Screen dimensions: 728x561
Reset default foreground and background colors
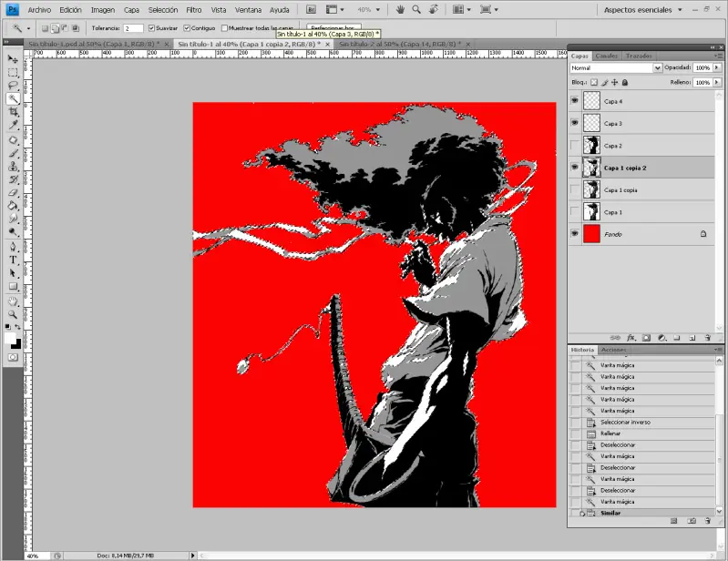click(8, 327)
